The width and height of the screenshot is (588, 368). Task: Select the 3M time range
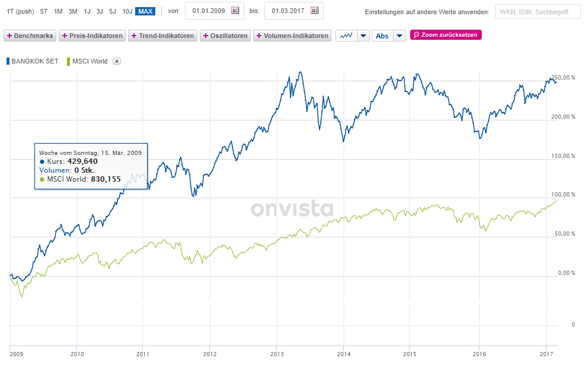[x=73, y=11]
